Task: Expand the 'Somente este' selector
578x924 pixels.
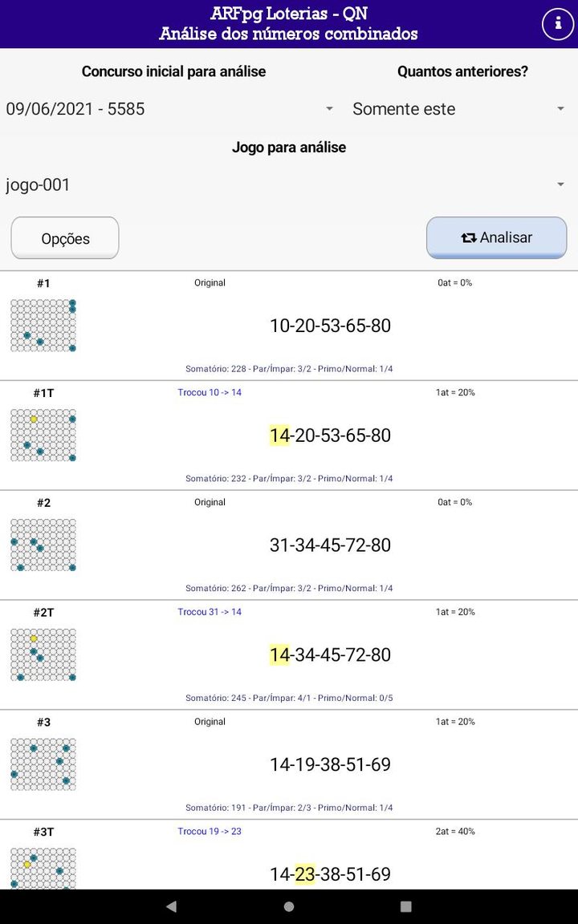Action: coord(458,108)
